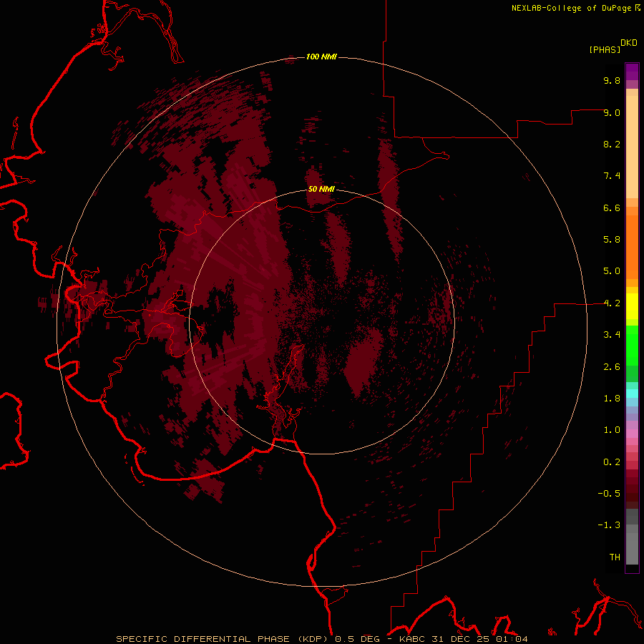
Task: Click the 4.2 value on the color scale
Action: [x=612, y=303]
